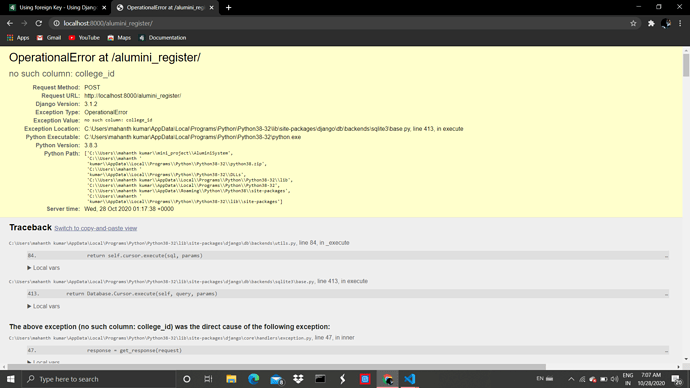690x388 pixels.
Task: Open the Chrome extensions puzzle icon
Action: coord(651,23)
